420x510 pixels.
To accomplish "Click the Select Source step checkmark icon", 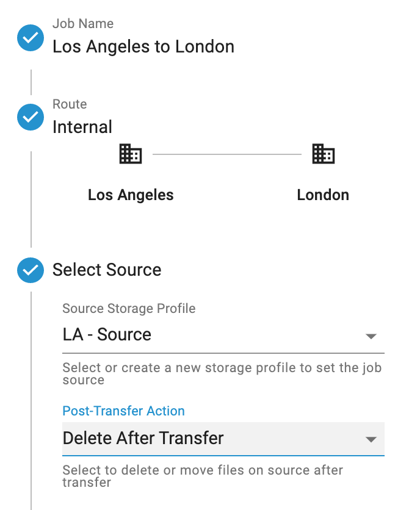I will tap(31, 270).
